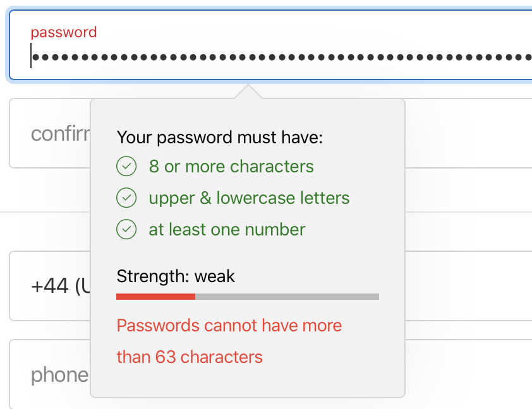Click the text cursor at password start
This screenshot has height=409, width=532.
click(x=31, y=56)
